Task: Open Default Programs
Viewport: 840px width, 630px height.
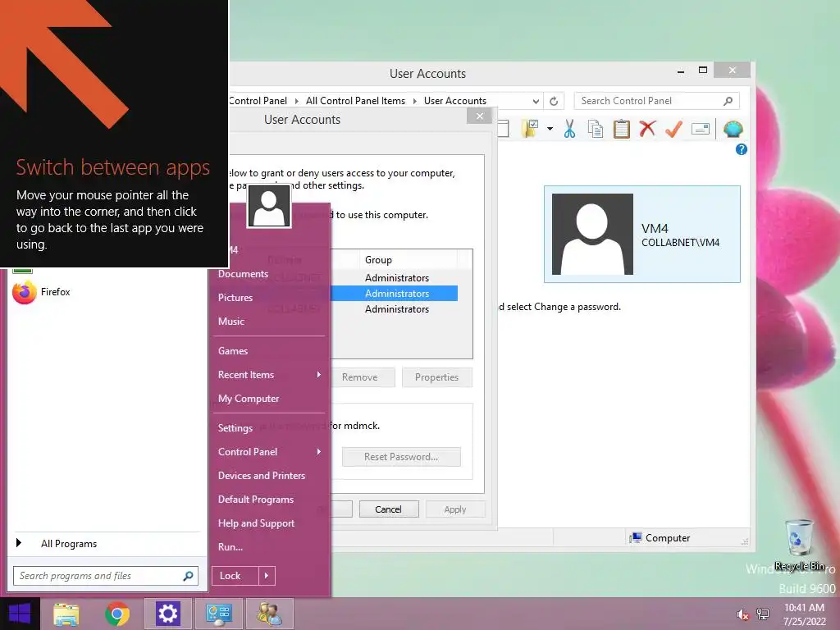Action: click(x=256, y=500)
